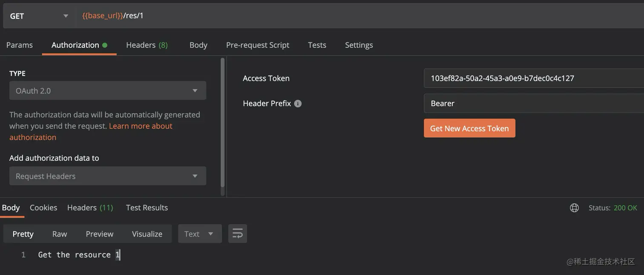
Task: Open the response Headers (11) tab
Action: pos(90,208)
